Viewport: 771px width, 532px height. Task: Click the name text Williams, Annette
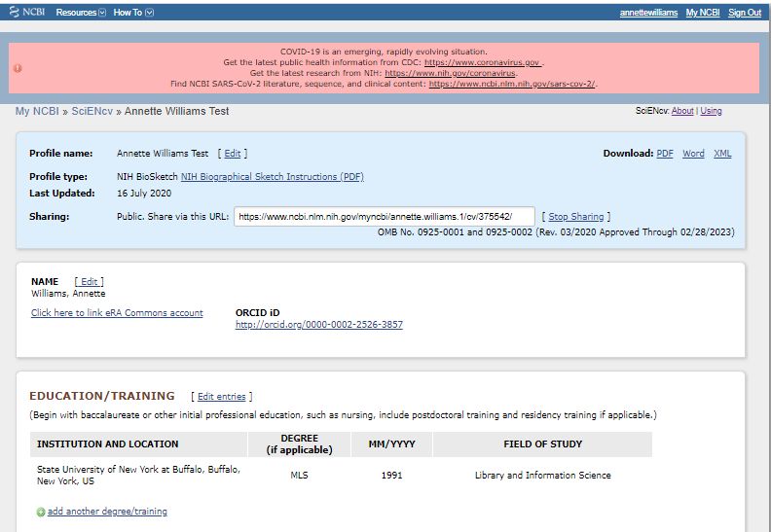(68, 294)
